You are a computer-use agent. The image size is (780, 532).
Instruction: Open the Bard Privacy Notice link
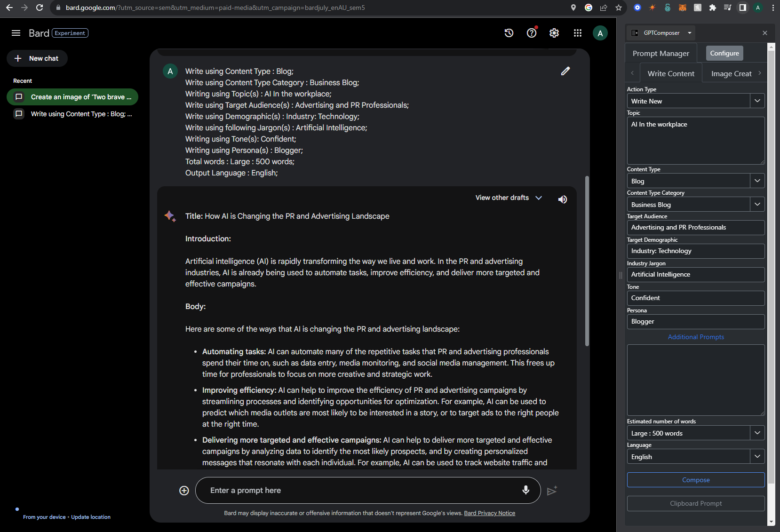tap(489, 513)
